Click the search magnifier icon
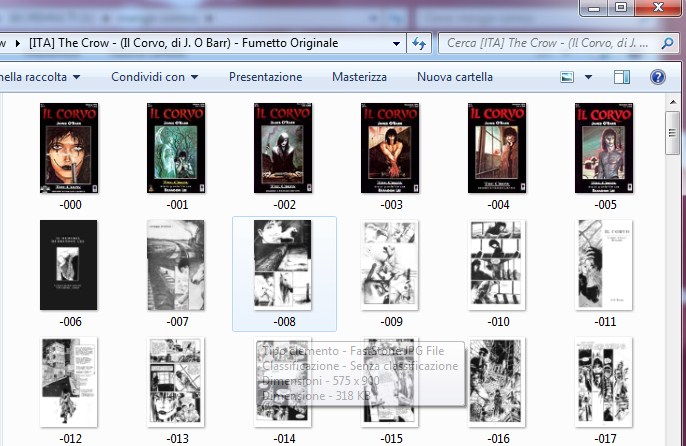Image resolution: width=686 pixels, height=446 pixels. click(x=667, y=43)
